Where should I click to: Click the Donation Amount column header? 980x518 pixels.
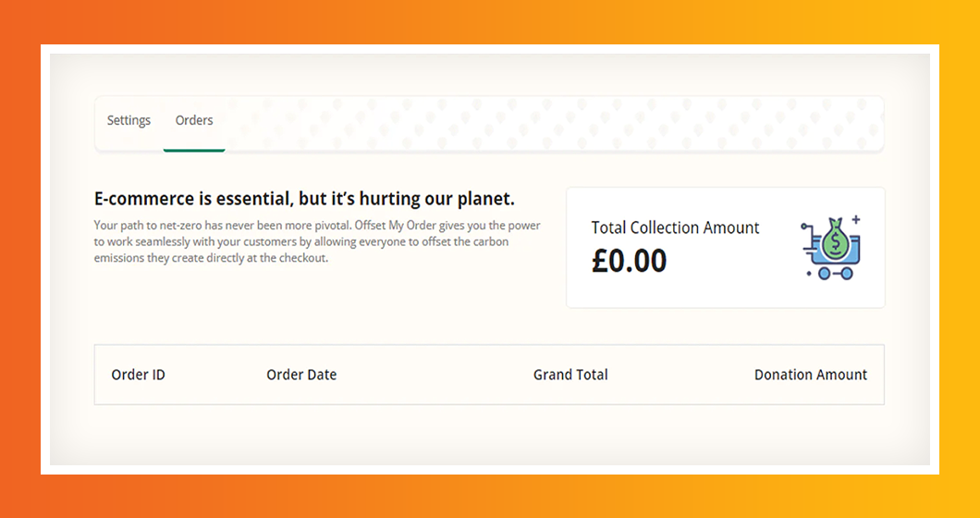tap(810, 376)
